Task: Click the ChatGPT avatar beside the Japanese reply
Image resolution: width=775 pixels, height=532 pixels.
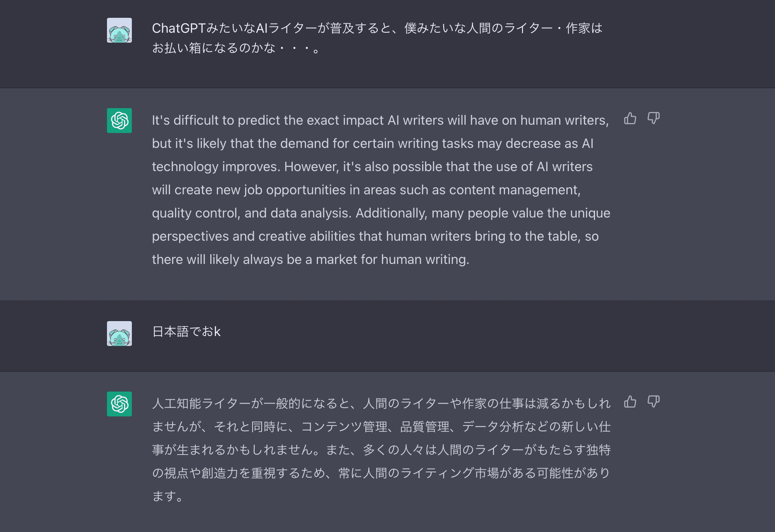Action: click(119, 404)
